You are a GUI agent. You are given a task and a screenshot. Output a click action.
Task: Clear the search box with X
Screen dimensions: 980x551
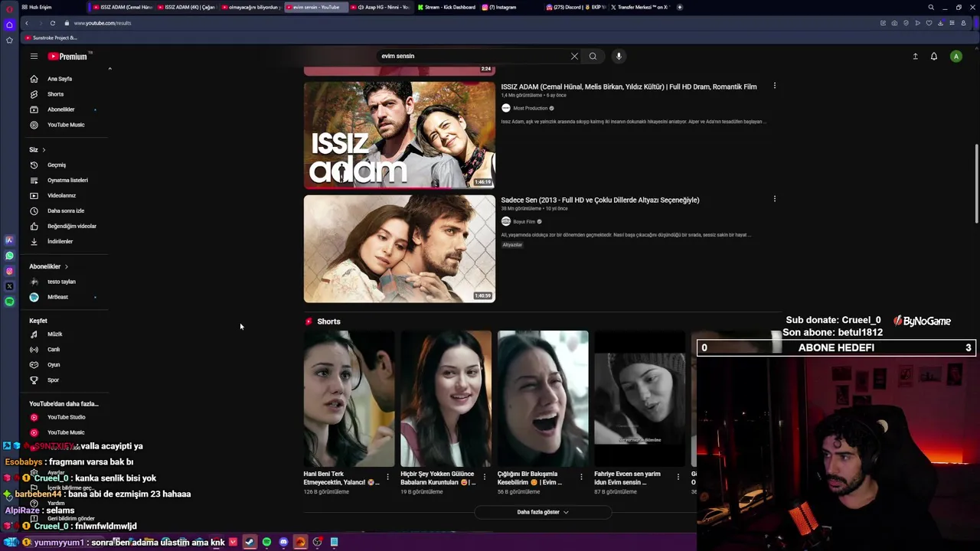point(574,56)
